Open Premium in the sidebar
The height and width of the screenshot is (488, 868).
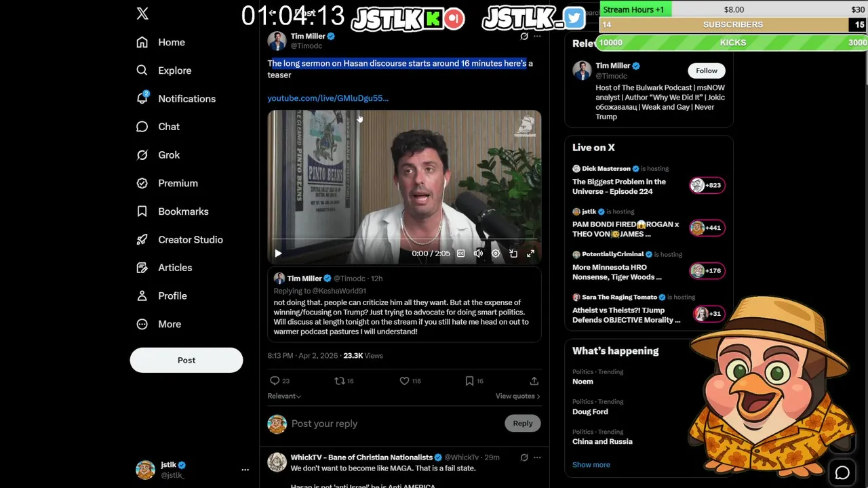(167, 183)
